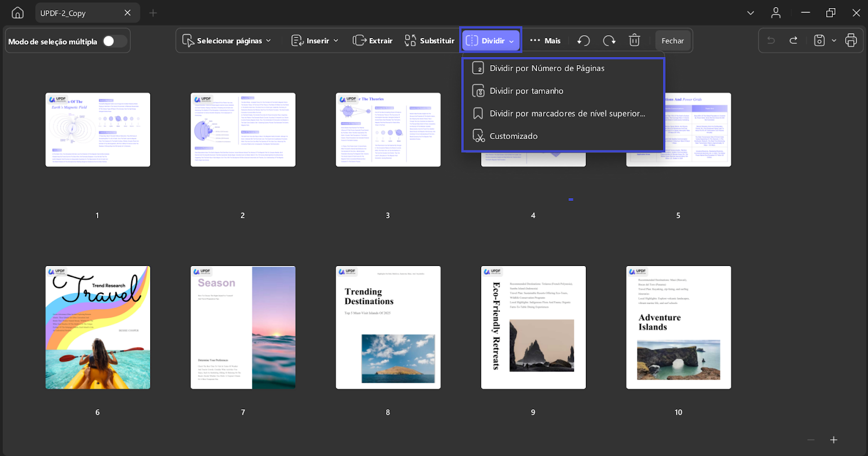
Task: Click the Fechar button
Action: coord(673,41)
